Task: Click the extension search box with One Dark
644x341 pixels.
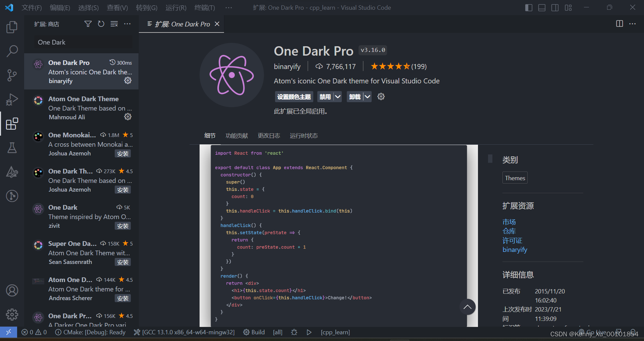Action: coord(83,42)
